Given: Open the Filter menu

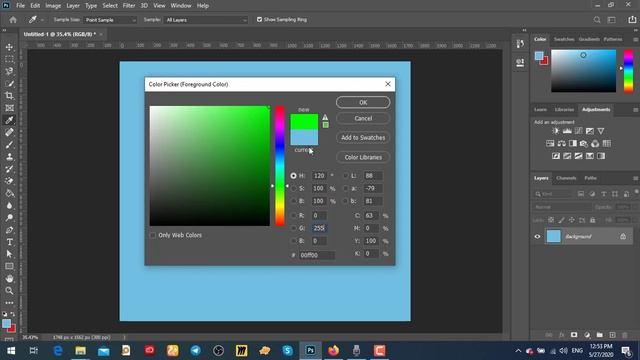Looking at the screenshot, I should pyautogui.click(x=129, y=6).
